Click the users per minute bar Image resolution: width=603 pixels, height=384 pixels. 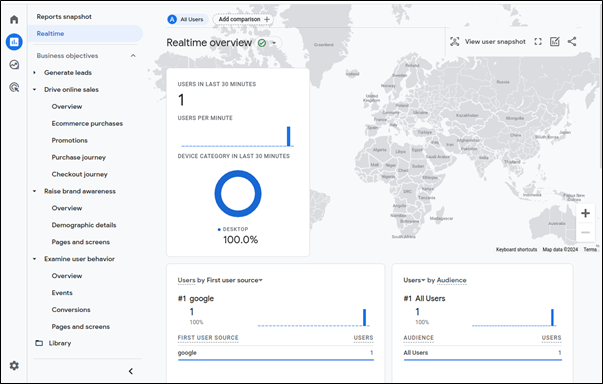pyautogui.click(x=289, y=136)
